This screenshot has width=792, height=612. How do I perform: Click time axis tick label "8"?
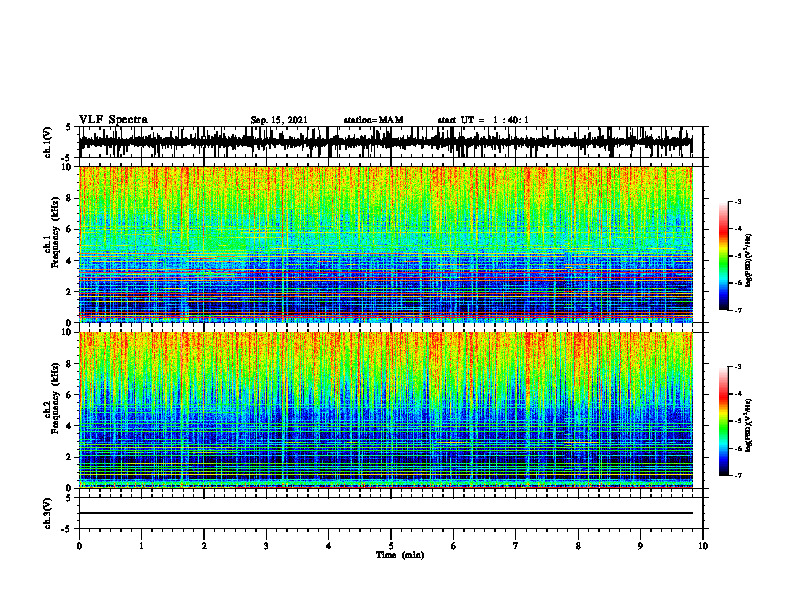coord(578,546)
